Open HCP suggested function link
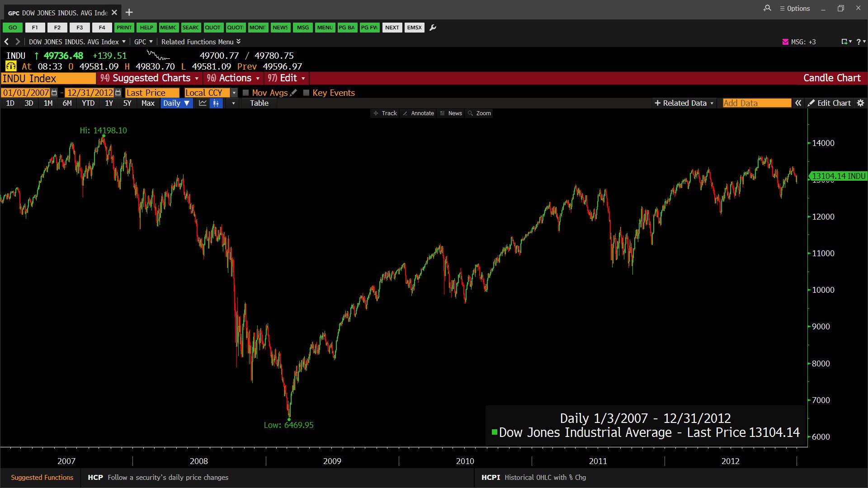 [x=158, y=477]
